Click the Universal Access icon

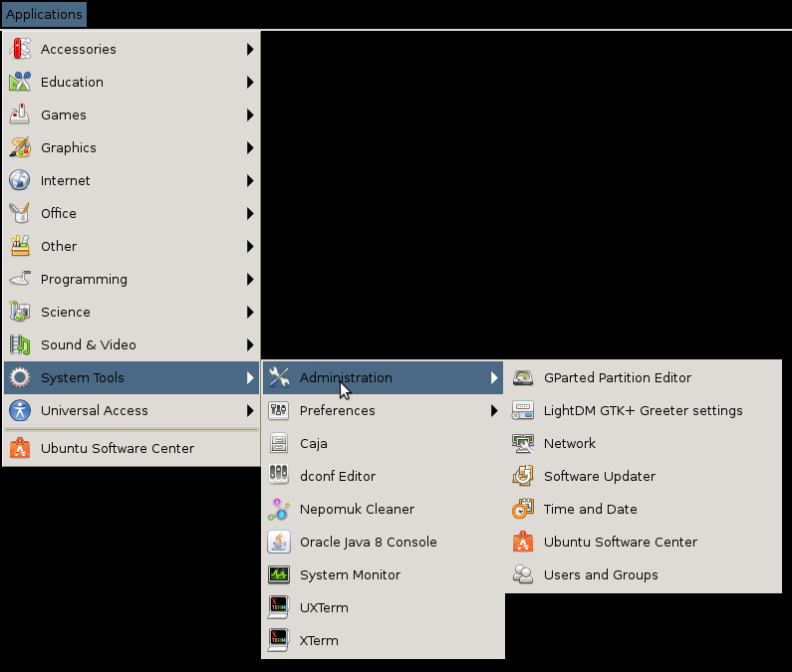click(x=20, y=410)
